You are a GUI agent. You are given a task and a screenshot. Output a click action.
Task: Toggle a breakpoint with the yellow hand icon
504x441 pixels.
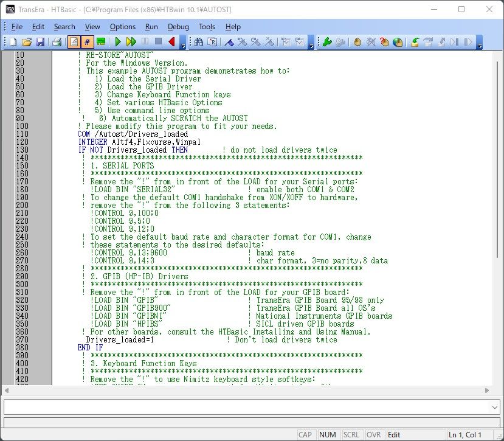[x=357, y=42]
